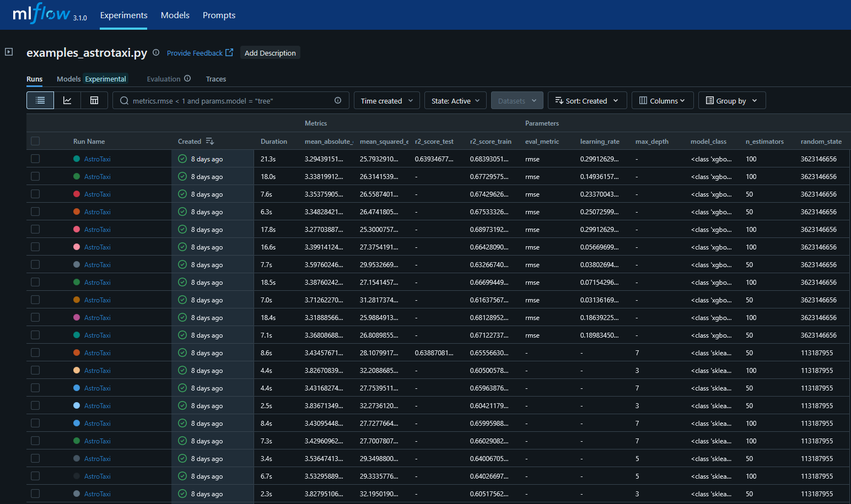
Task: Click the first run's green color dot
Action: point(77,159)
